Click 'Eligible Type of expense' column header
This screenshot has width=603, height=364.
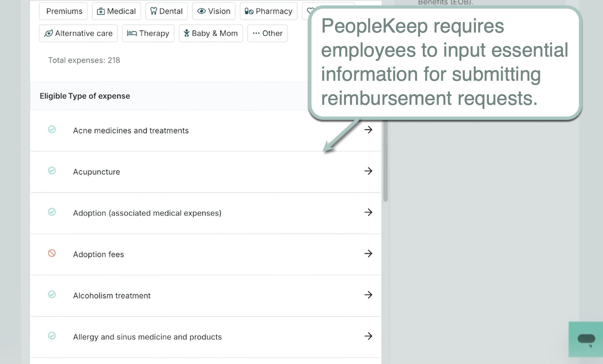(x=85, y=96)
